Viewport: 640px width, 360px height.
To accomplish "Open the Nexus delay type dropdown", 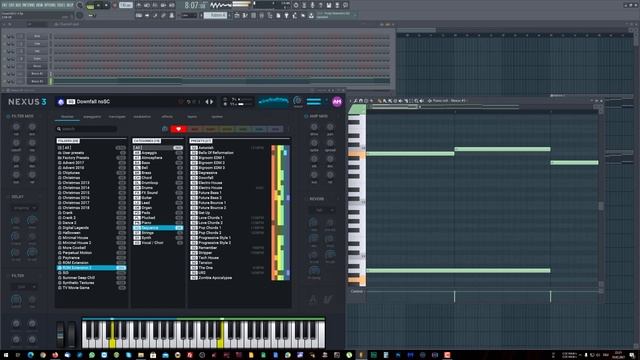I will (24, 208).
